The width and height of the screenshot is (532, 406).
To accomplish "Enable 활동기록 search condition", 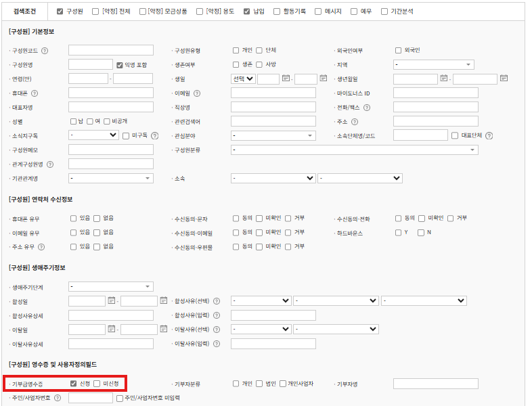I will [277, 12].
